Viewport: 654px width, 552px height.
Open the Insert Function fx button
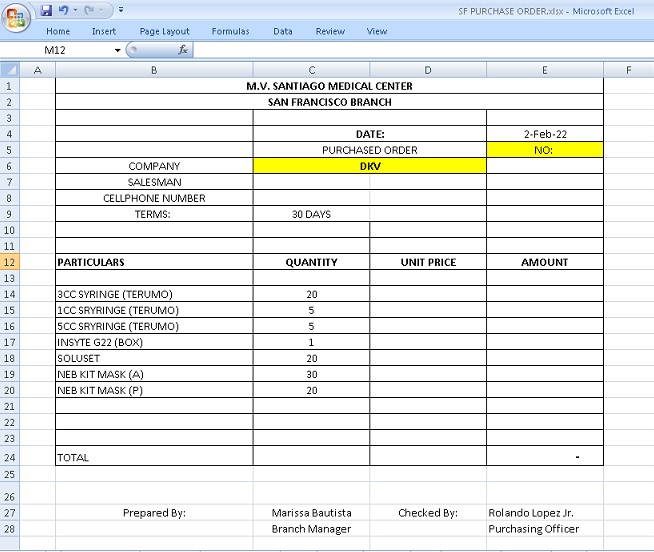coord(183,50)
